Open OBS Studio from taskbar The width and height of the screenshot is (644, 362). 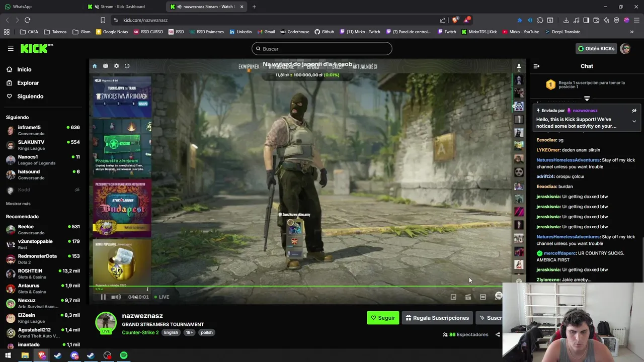pyautogui.click(x=107, y=355)
